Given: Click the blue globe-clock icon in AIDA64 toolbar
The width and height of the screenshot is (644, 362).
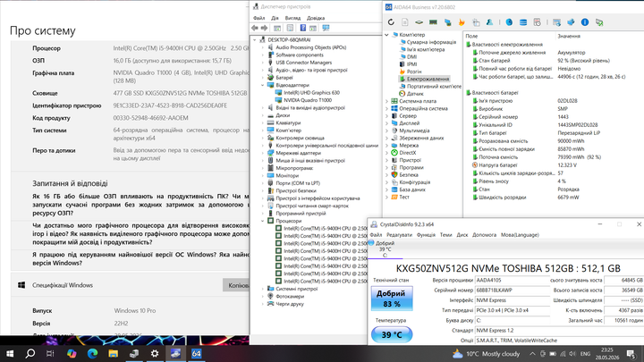Looking at the screenshot, I should click(509, 22).
